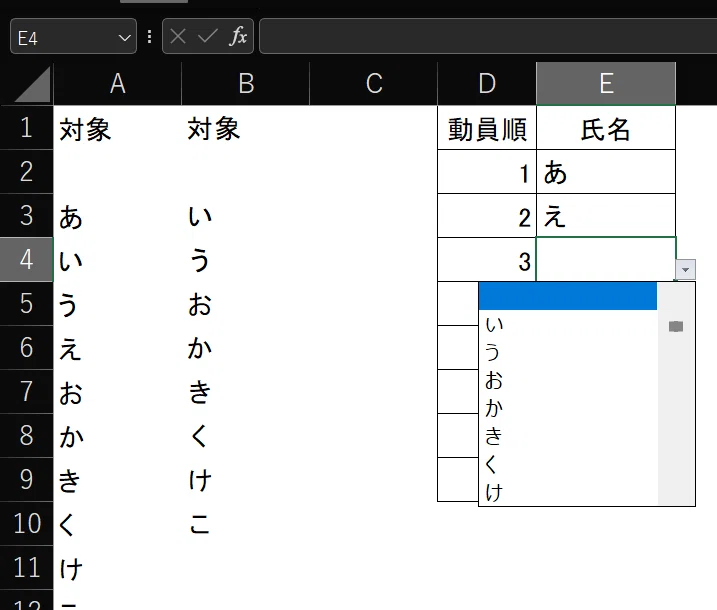
Task: Click cell B9 containing 'け'
Action: (x=246, y=479)
